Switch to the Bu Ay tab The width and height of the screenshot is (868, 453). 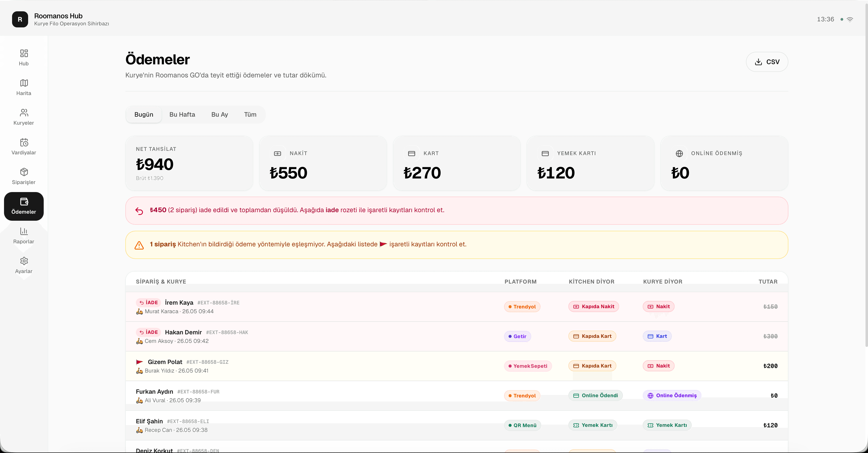(220, 114)
